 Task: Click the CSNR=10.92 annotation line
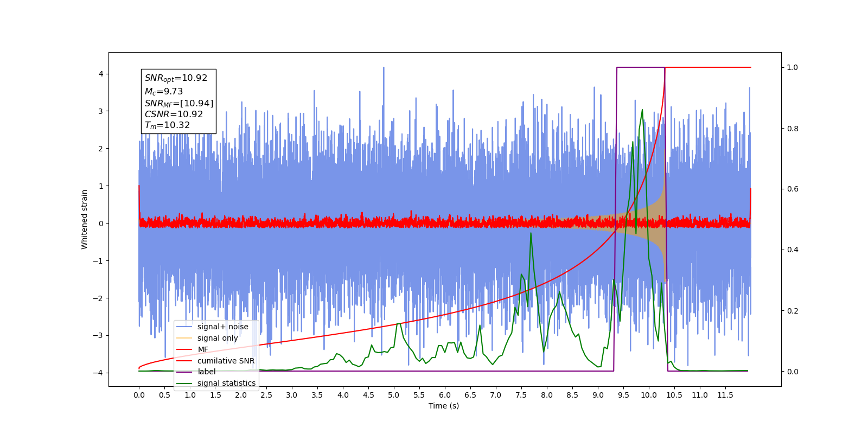point(174,114)
